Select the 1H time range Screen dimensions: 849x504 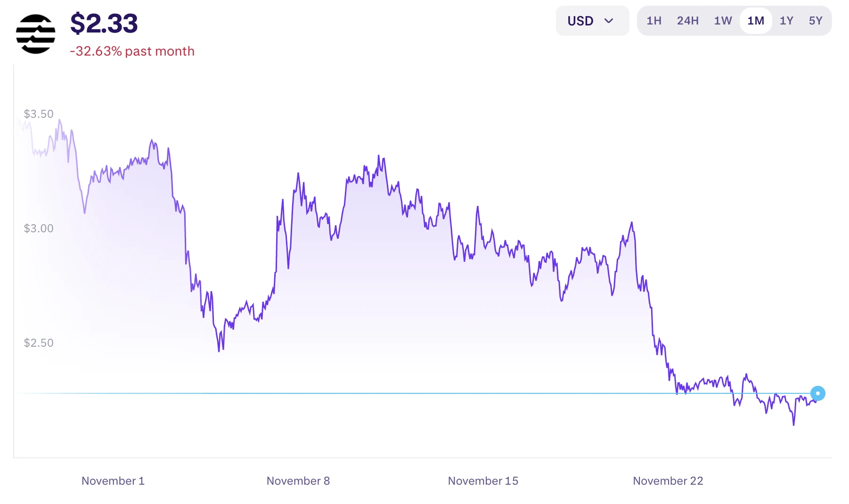(654, 21)
